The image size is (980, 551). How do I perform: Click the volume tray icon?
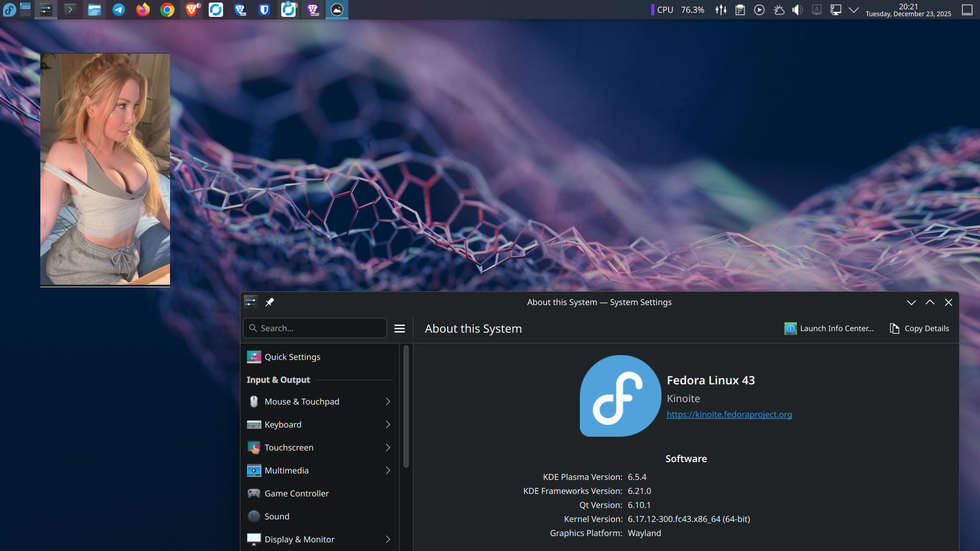pos(797,10)
